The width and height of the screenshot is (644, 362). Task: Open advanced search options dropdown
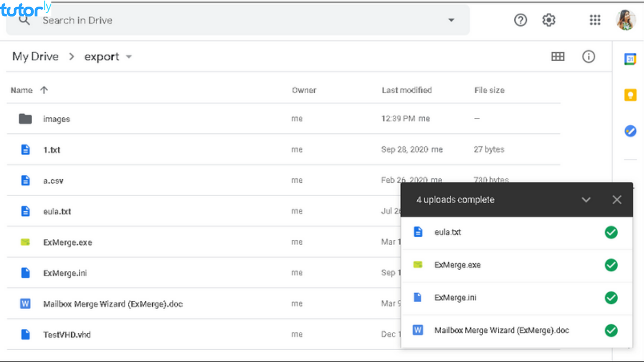click(451, 20)
